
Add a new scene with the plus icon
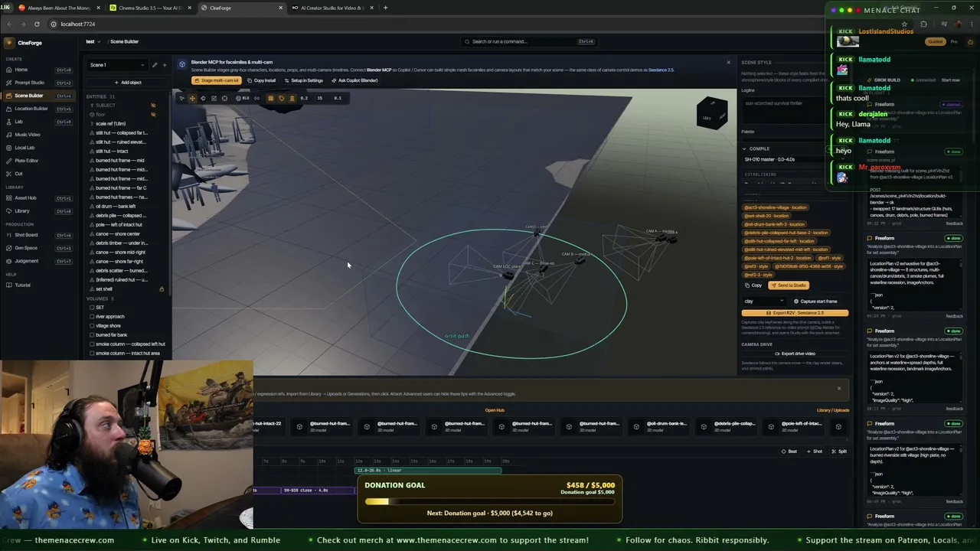click(x=164, y=65)
